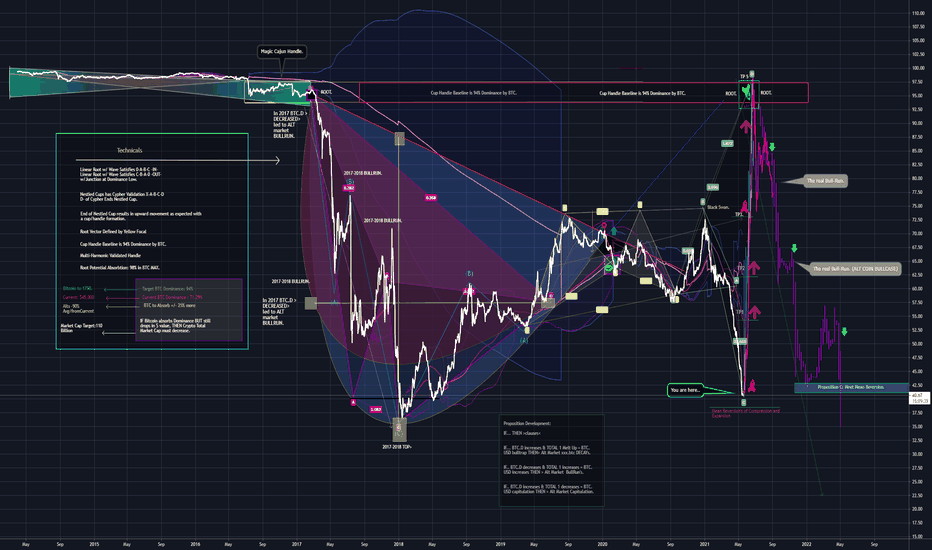Select the "TP 5" target label
Screen dimensions: 932x550
click(744, 77)
